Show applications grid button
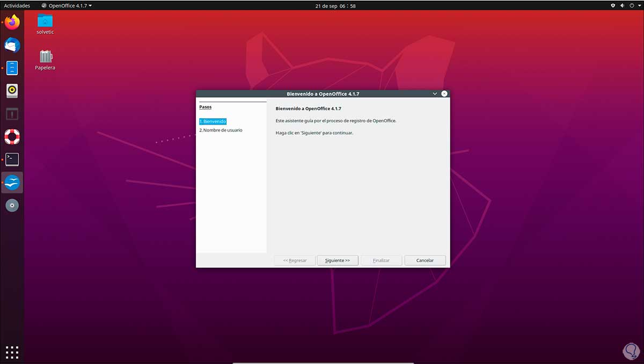 coord(12,352)
